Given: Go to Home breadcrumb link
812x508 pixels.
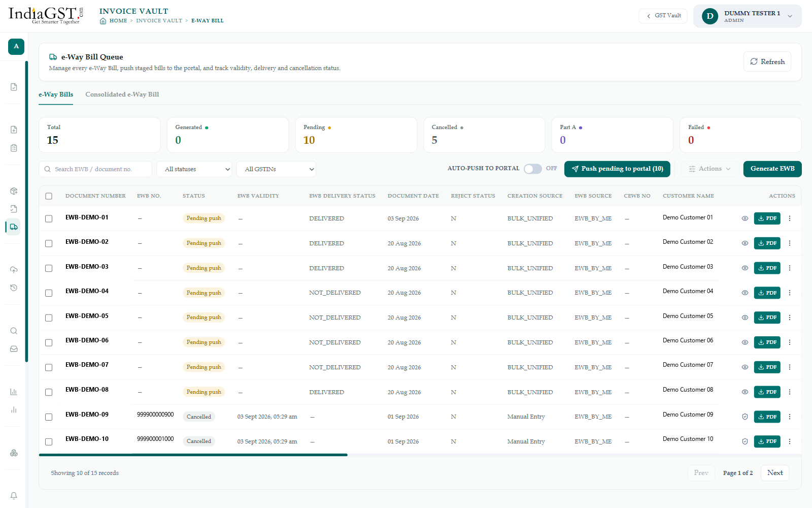Looking at the screenshot, I should pos(118,21).
